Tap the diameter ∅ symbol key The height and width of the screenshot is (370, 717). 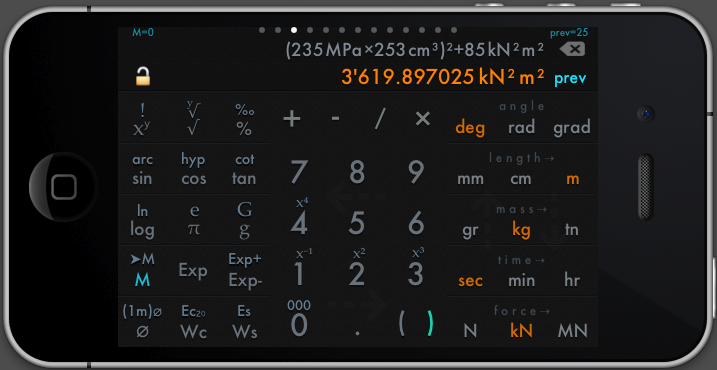click(142, 332)
